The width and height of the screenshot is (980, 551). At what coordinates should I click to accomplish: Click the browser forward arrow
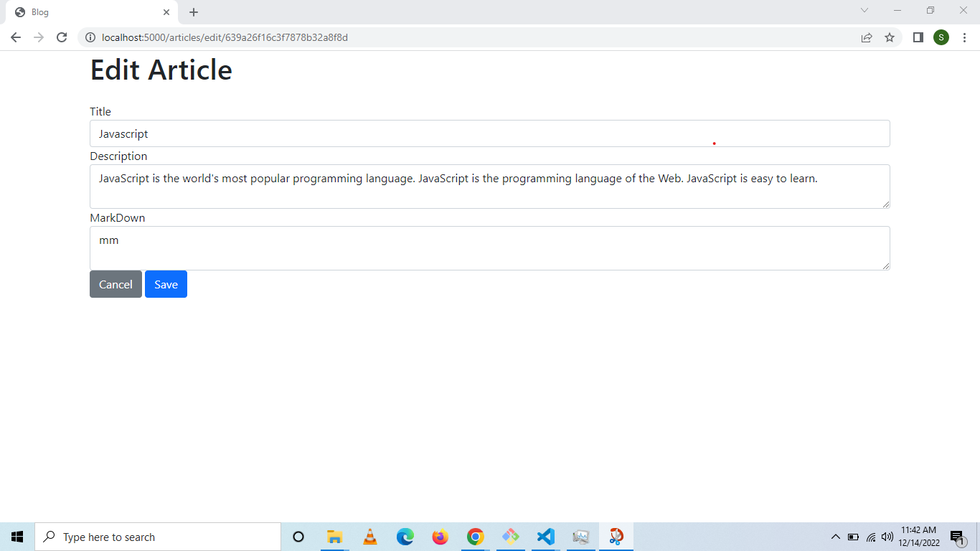(x=39, y=37)
